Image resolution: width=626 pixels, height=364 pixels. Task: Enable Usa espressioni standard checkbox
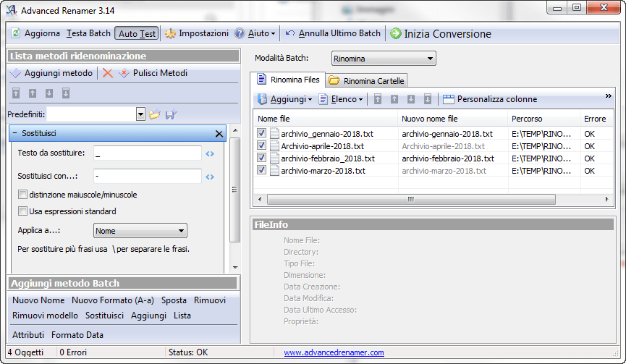pyautogui.click(x=22, y=211)
